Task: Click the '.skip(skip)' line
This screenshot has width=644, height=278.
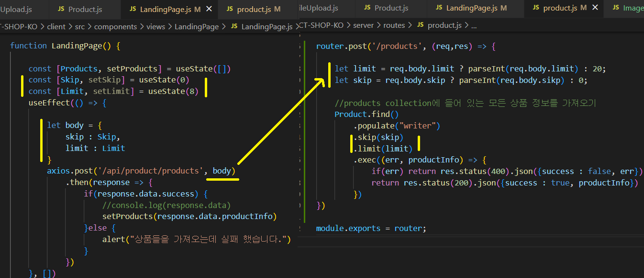Action: 378,137
